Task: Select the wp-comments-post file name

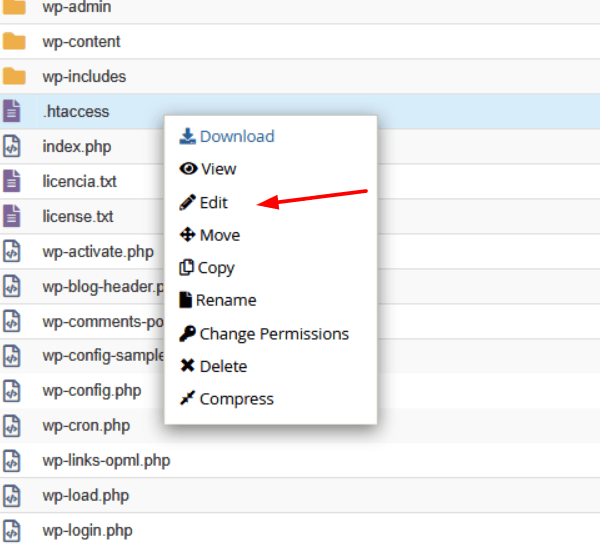Action: 103,322
